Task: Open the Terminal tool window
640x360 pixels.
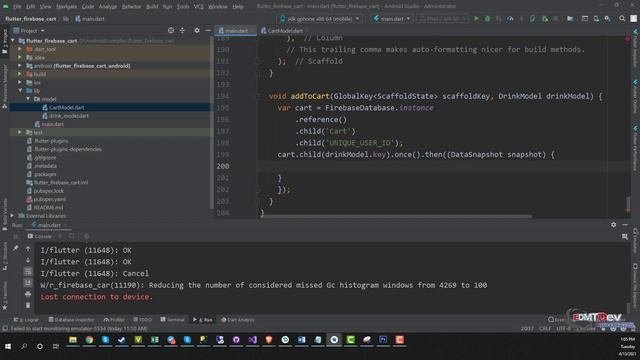Action: pos(172,320)
